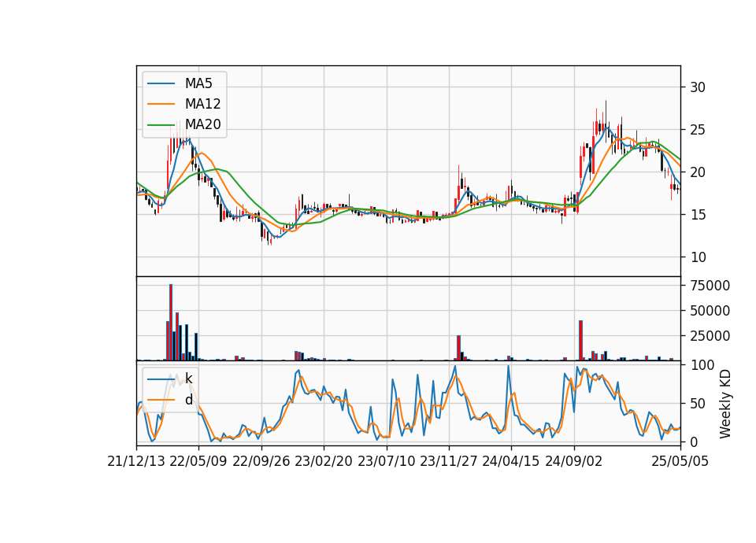This screenshot has width=756, height=543.
Task: Click the volume spike bar after 24/09/02
Action: pos(581,340)
